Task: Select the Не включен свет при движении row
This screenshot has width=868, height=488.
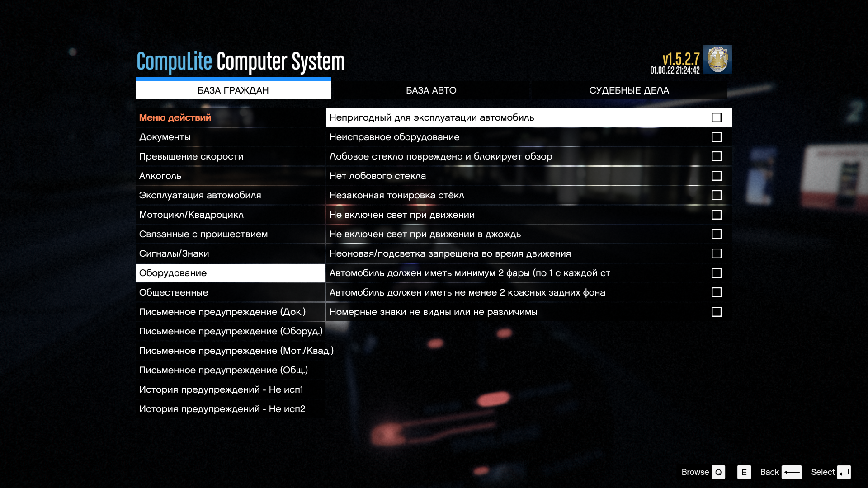Action: pyautogui.click(x=402, y=215)
